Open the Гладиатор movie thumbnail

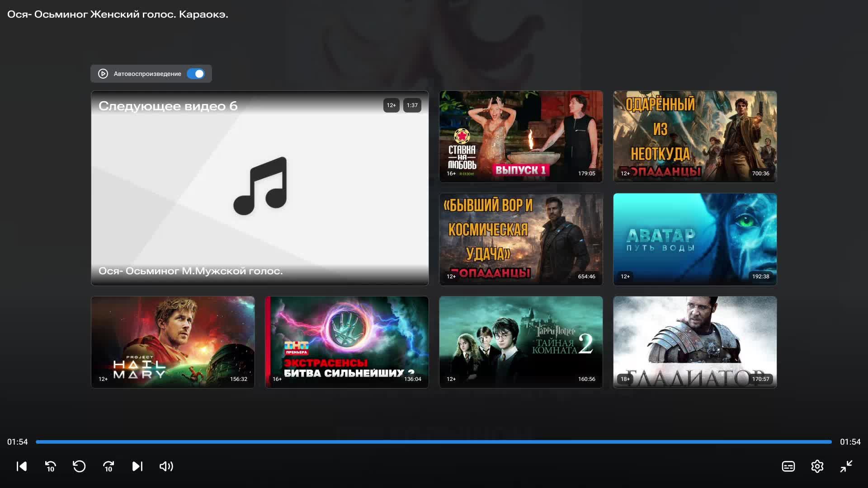[695, 342]
